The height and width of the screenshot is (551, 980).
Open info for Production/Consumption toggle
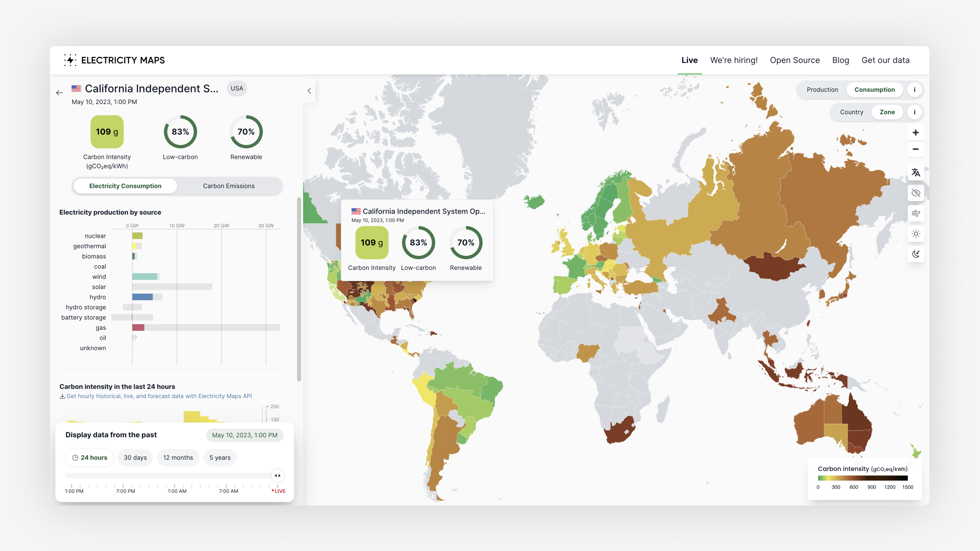pyautogui.click(x=915, y=90)
